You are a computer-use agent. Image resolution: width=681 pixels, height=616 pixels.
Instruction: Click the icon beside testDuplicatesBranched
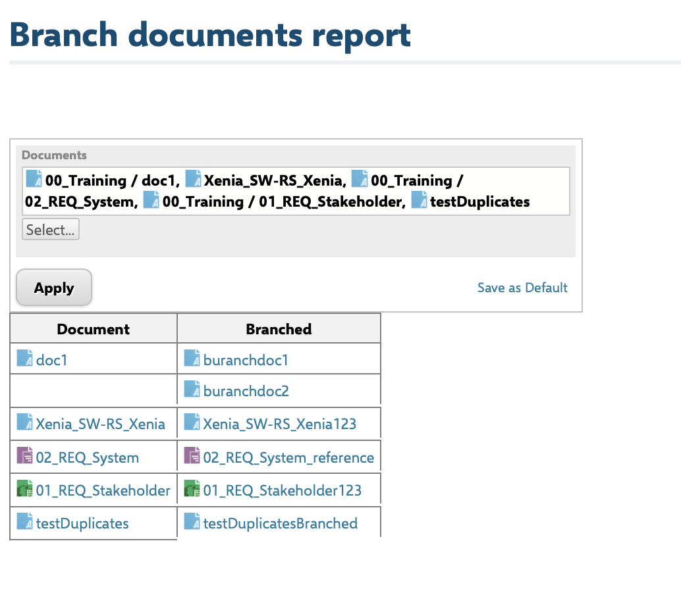(x=192, y=521)
